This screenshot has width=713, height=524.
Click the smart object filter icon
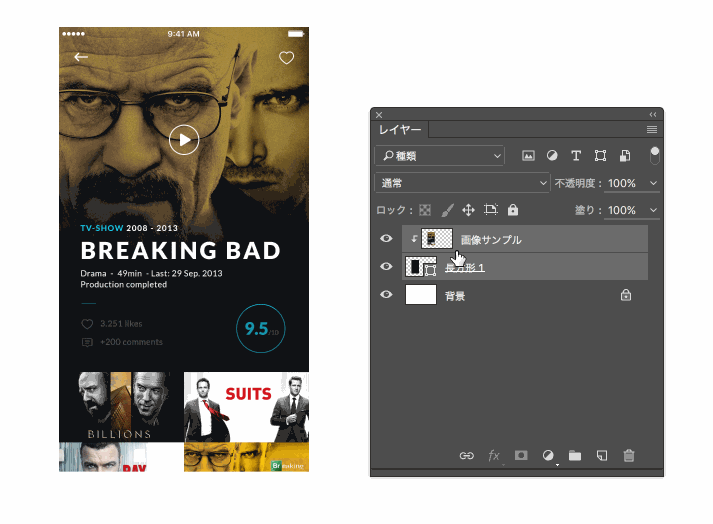pyautogui.click(x=625, y=156)
